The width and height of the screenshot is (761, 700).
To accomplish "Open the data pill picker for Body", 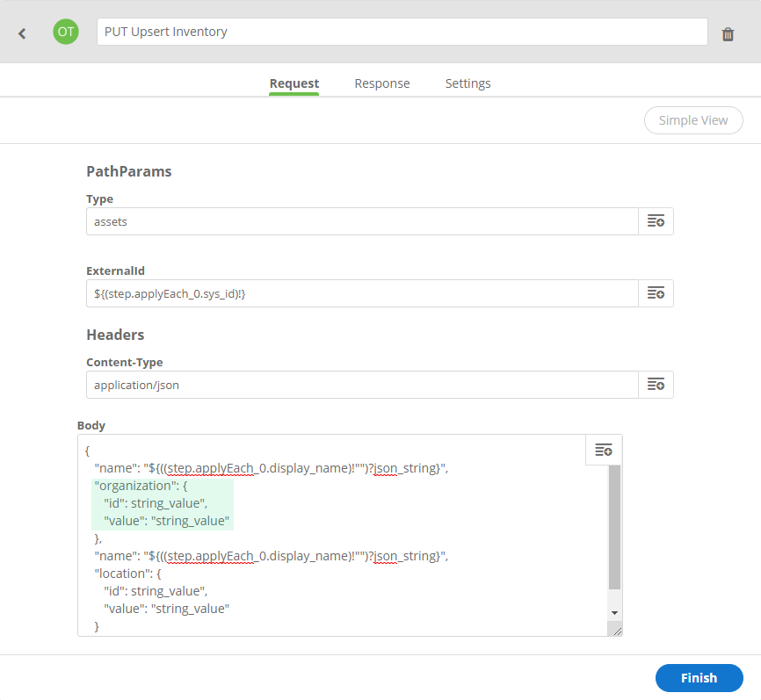I will 604,449.
